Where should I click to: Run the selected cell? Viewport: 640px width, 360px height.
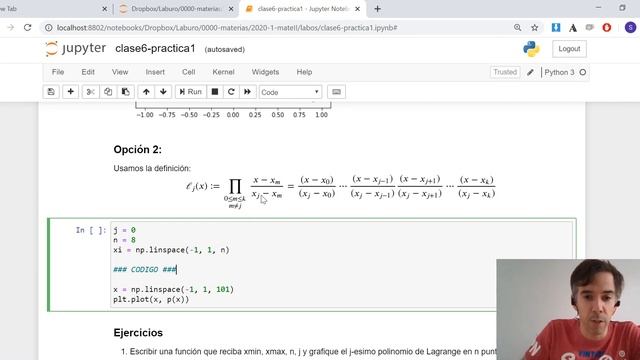pyautogui.click(x=191, y=92)
